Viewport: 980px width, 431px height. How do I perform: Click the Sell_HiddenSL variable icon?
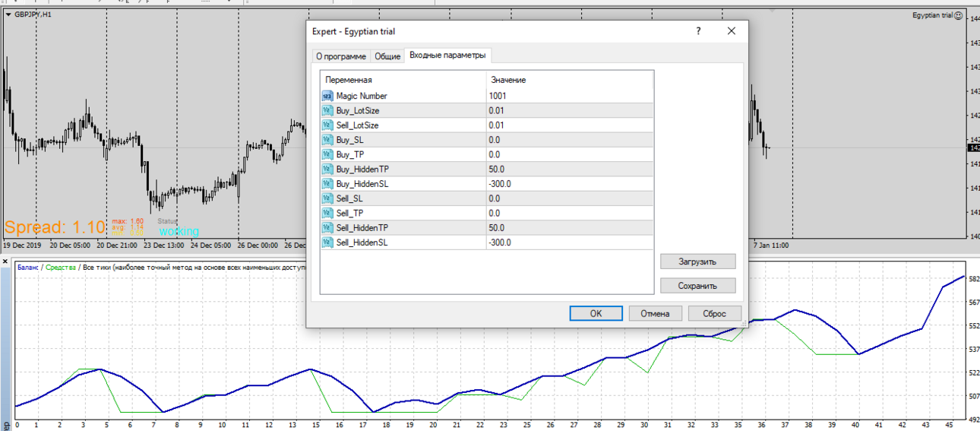click(327, 242)
